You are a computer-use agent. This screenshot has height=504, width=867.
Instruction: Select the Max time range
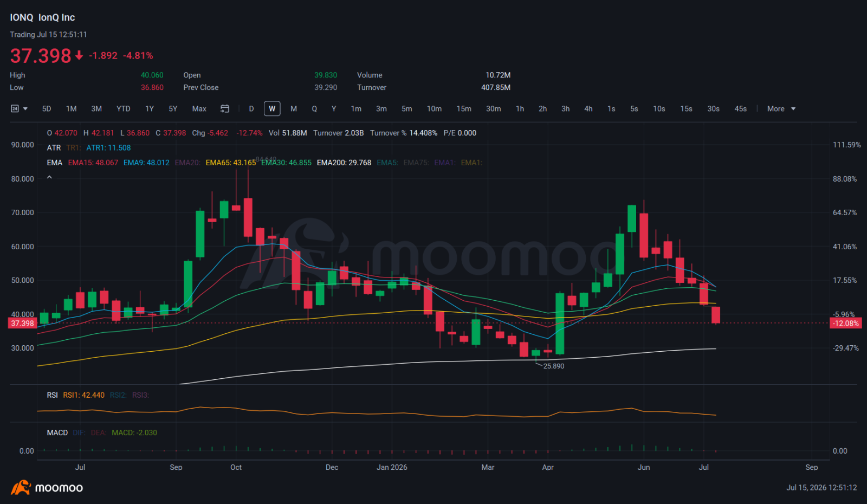coord(199,109)
